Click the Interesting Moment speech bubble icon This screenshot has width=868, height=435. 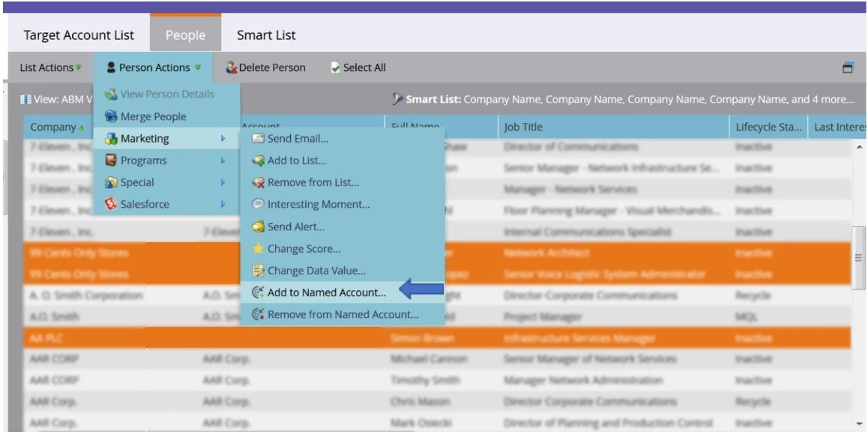[x=258, y=205]
